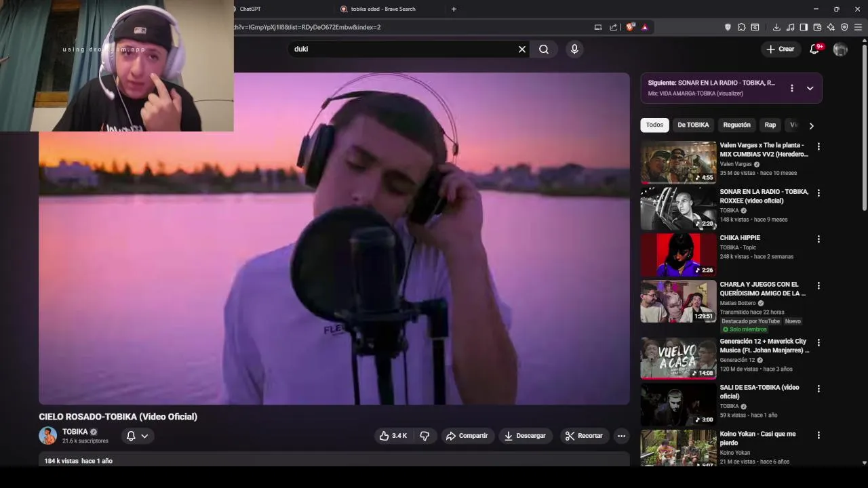Open SALI DE ESA-TOBIKA video title
This screenshot has width=868, height=488.
click(x=759, y=392)
